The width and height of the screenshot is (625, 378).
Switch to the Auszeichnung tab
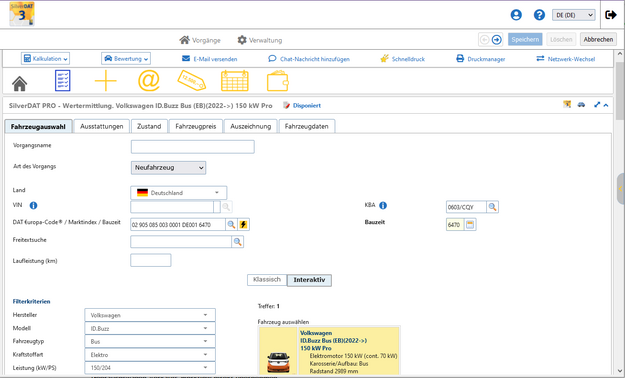(x=251, y=126)
